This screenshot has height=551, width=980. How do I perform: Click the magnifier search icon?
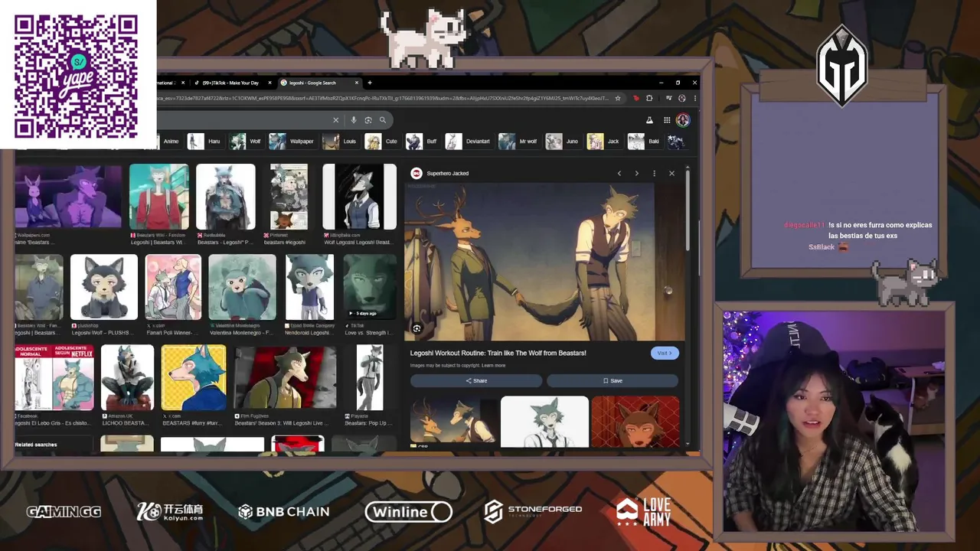tap(383, 120)
